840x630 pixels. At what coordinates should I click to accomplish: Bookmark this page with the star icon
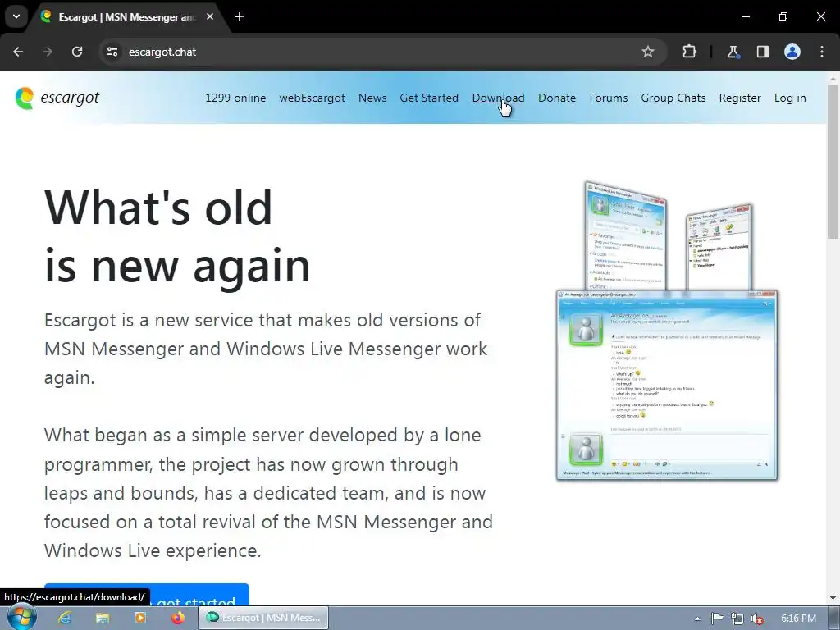[x=648, y=52]
